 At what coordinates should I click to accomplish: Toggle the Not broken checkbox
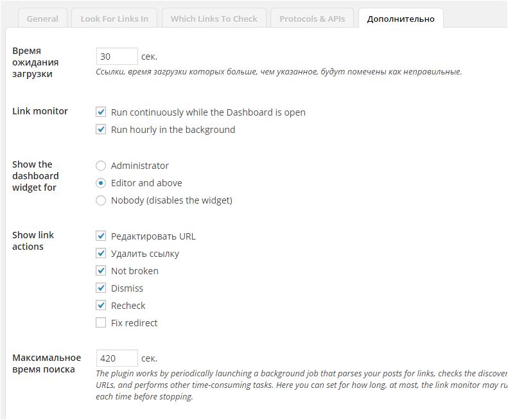point(101,271)
